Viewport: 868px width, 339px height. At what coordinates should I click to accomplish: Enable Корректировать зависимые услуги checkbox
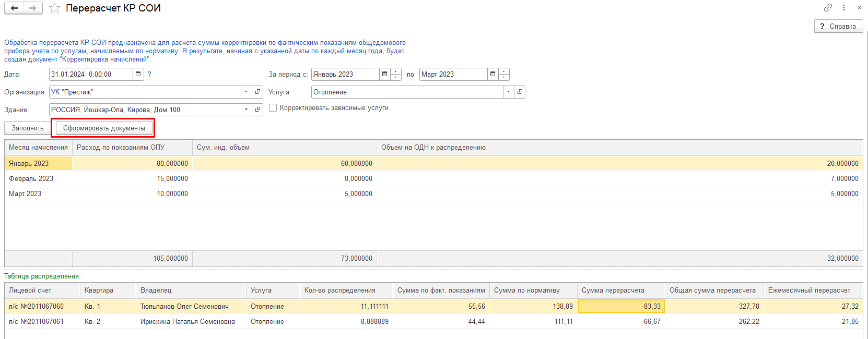[x=273, y=108]
